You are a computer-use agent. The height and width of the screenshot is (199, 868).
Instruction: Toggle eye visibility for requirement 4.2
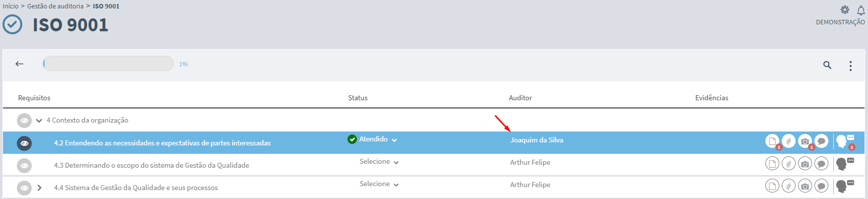pyautogui.click(x=24, y=143)
